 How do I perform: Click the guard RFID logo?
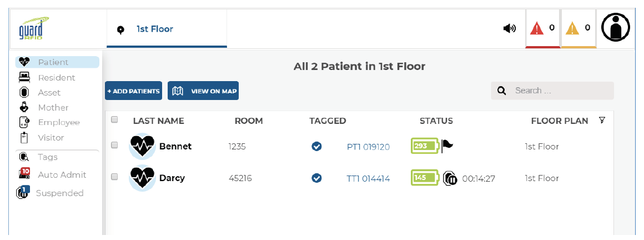coord(34,28)
